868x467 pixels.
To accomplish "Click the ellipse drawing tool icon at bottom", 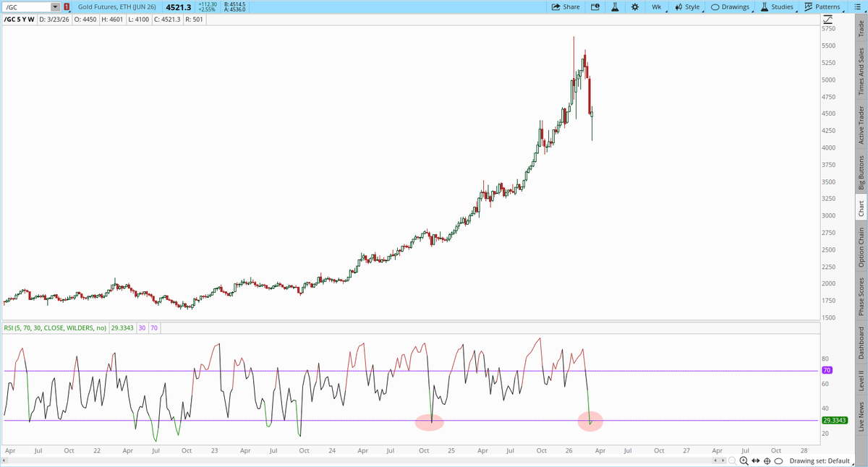I will point(778,460).
